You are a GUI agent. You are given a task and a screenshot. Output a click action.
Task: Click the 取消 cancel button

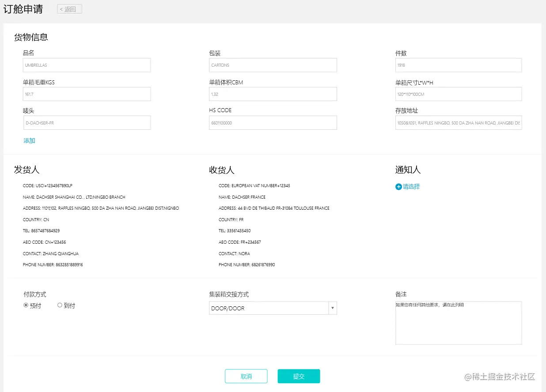tap(246, 376)
